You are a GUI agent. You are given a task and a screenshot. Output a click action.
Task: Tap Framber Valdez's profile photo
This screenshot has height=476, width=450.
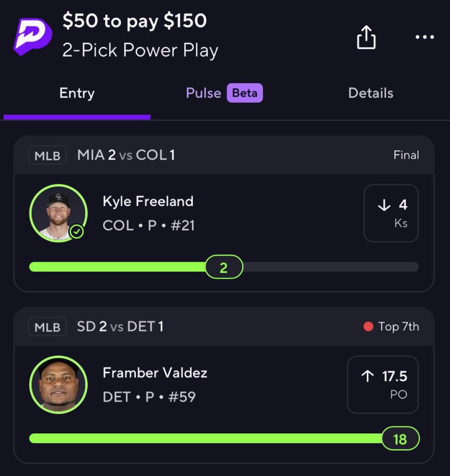tap(58, 384)
